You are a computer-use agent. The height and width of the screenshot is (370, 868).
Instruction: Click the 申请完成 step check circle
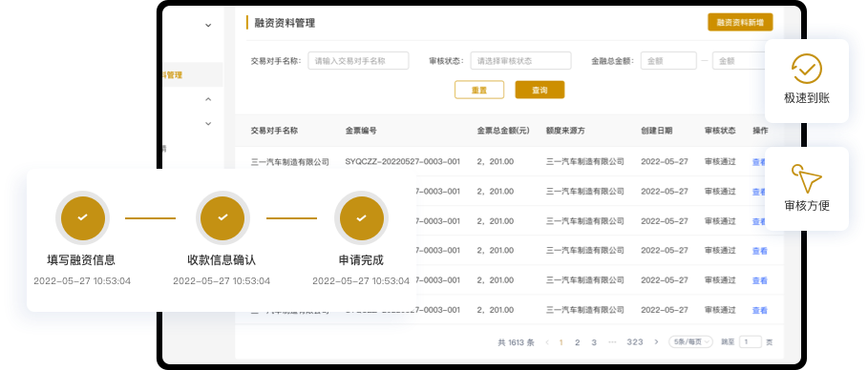362,218
